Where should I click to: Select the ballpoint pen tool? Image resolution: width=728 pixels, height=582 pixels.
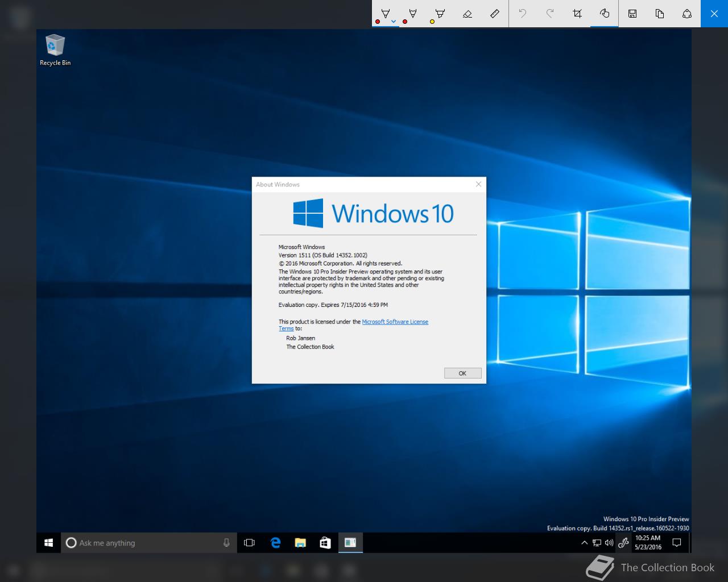coord(385,13)
